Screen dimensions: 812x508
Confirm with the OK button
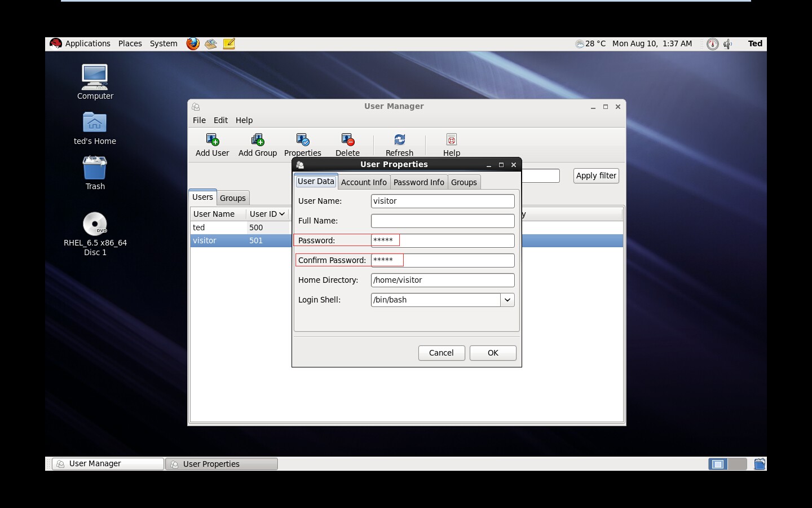pyautogui.click(x=493, y=353)
